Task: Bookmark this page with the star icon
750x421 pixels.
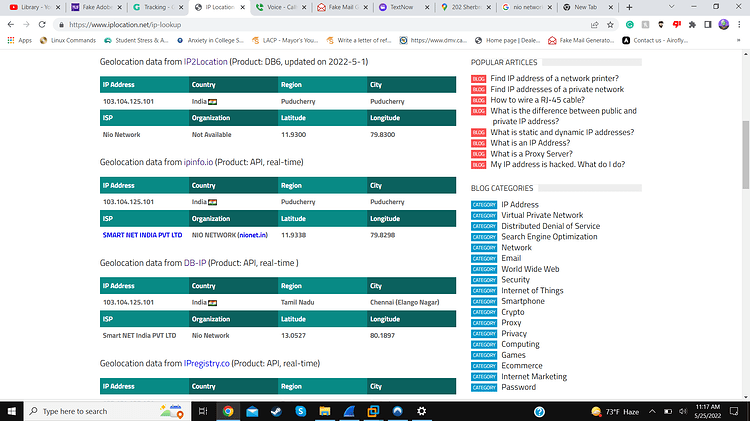Action: (610, 25)
